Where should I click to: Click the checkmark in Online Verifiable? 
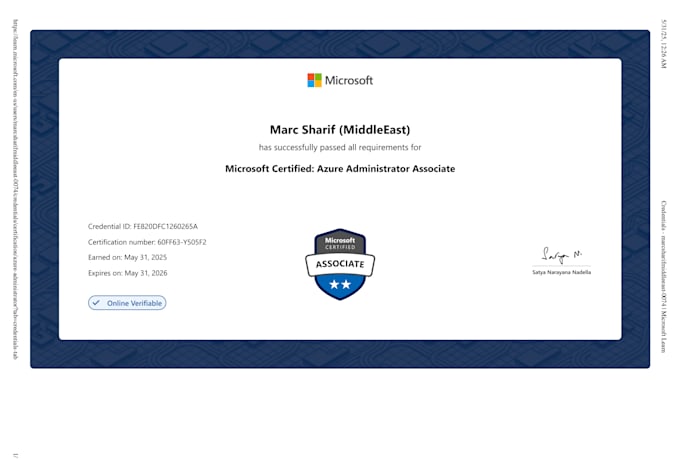(96, 303)
